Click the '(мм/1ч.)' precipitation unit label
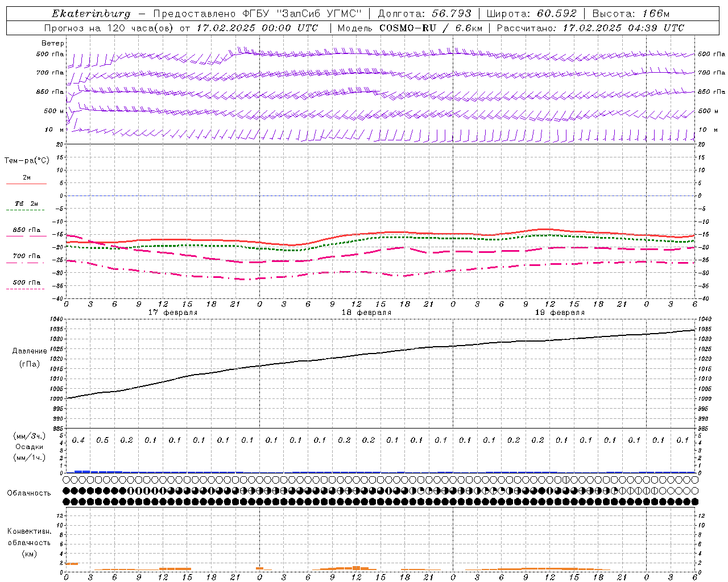 click(x=30, y=458)
